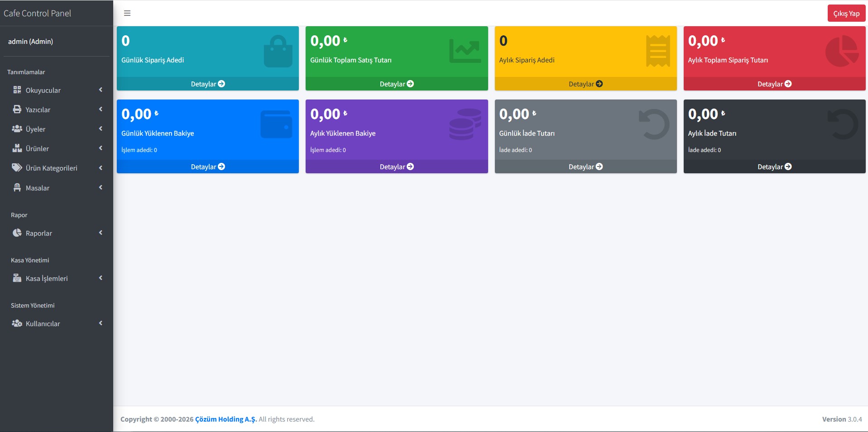Click the shopping bag icon on the daily orders card

pos(278,52)
